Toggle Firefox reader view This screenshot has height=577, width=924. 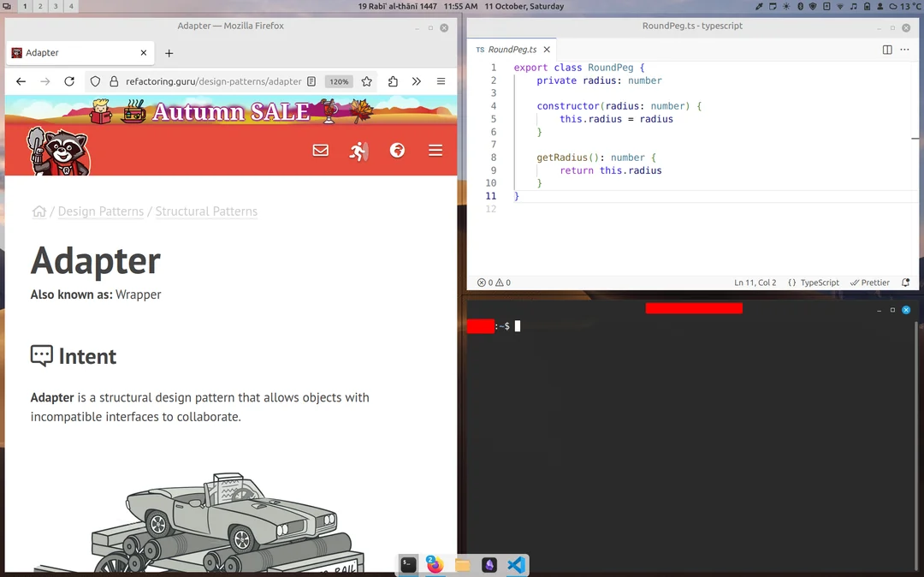311,81
